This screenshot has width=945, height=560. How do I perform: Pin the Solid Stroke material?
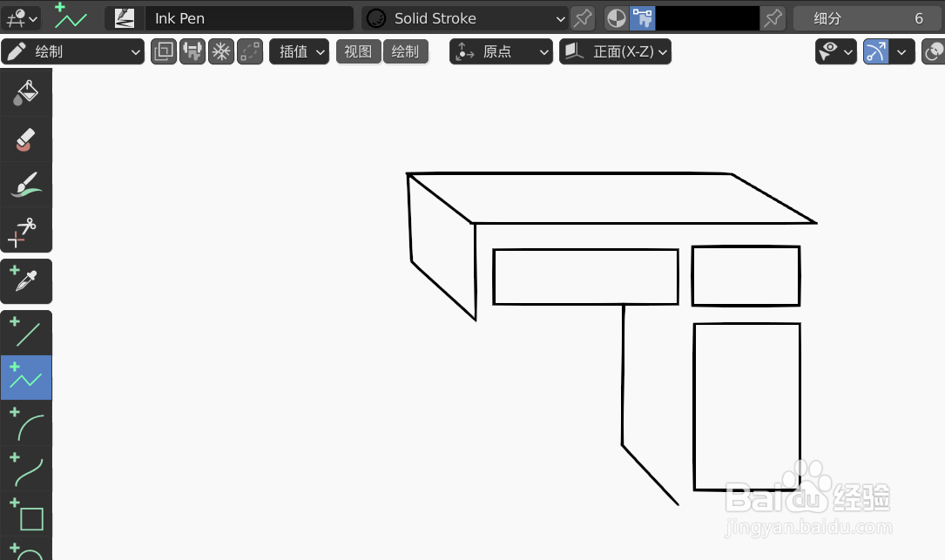tap(583, 18)
